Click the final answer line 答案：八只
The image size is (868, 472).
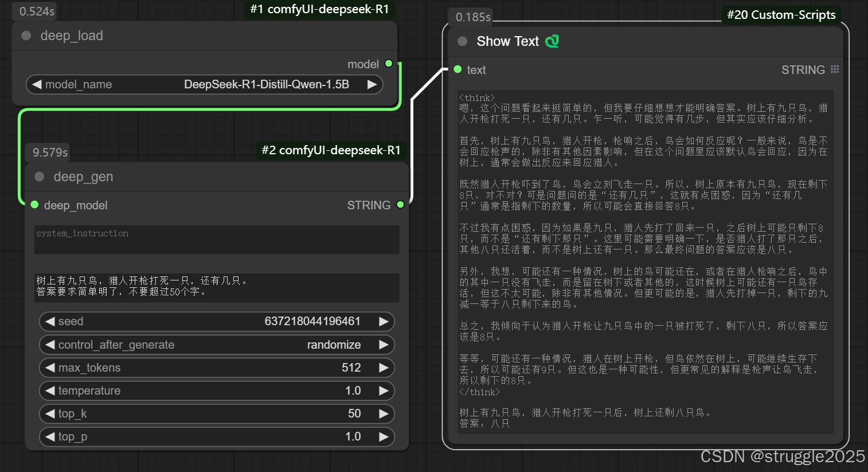coord(484,423)
